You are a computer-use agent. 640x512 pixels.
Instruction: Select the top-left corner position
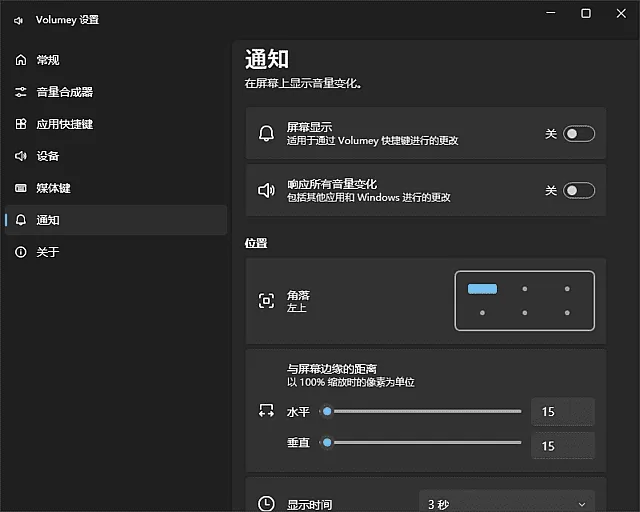tap(482, 289)
